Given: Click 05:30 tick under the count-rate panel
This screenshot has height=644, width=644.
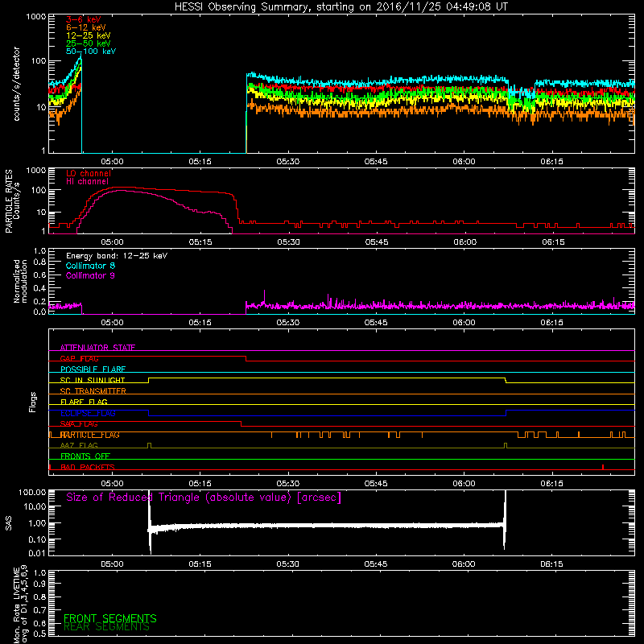Looking at the screenshot, I should tap(288, 162).
